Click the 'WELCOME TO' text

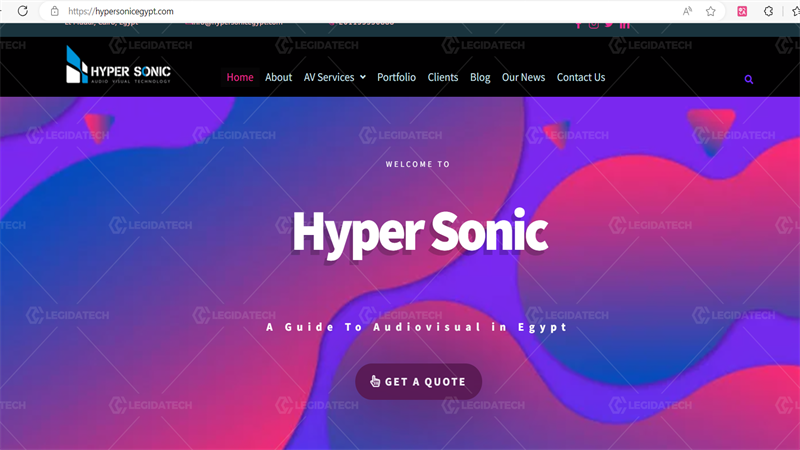(418, 164)
